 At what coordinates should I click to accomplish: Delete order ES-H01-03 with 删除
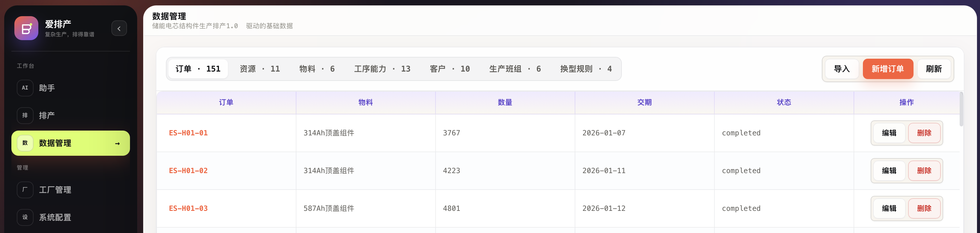[x=924, y=208]
